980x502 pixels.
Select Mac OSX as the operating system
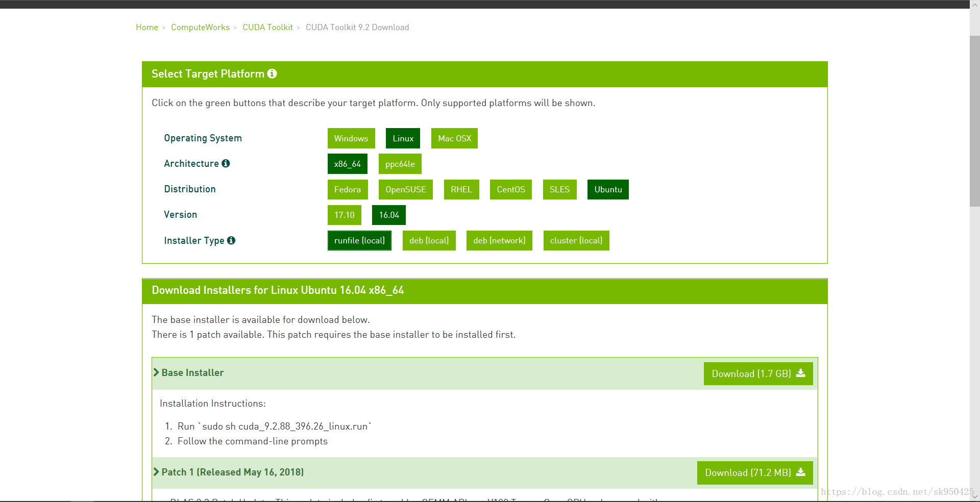pyautogui.click(x=454, y=138)
